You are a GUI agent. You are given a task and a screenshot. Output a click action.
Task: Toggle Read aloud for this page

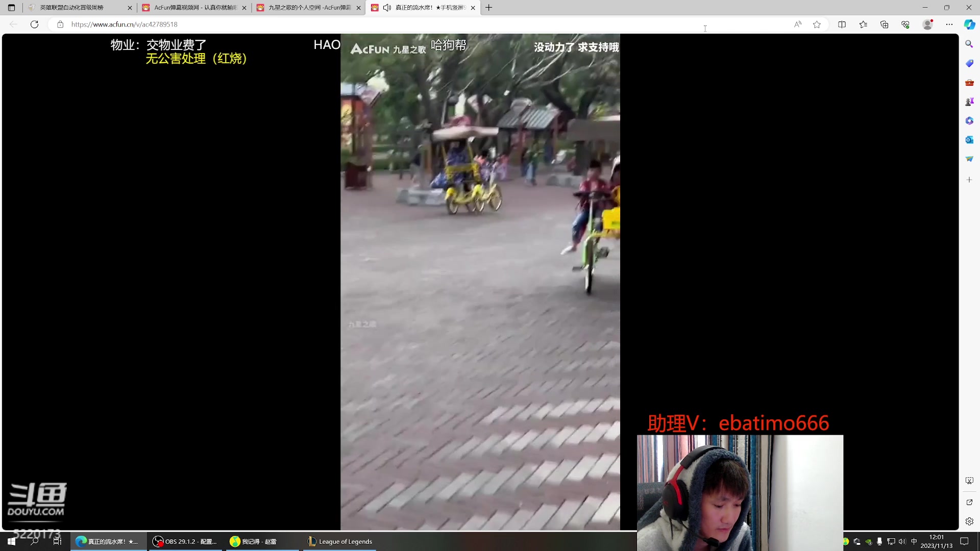click(798, 24)
